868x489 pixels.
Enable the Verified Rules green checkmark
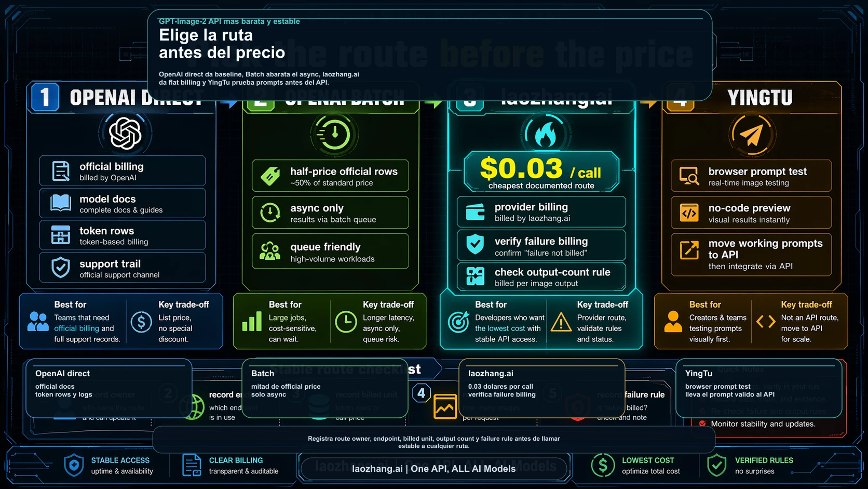tap(717, 465)
